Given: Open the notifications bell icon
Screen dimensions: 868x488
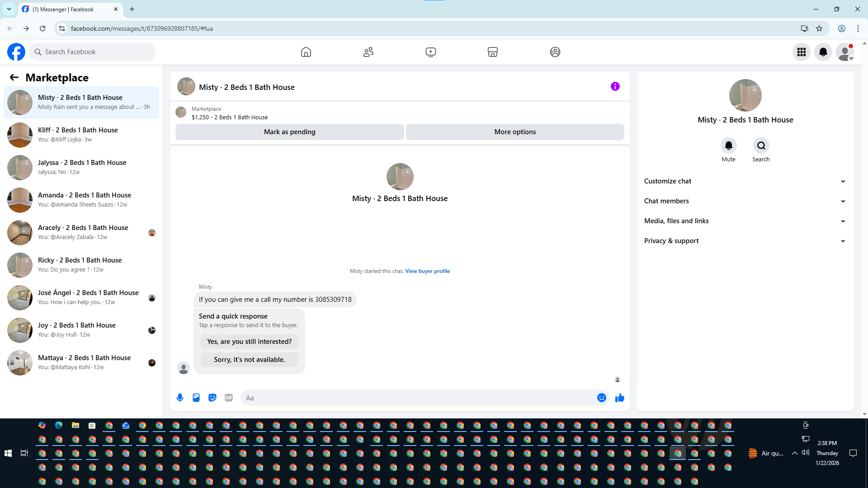Looking at the screenshot, I should click(823, 52).
